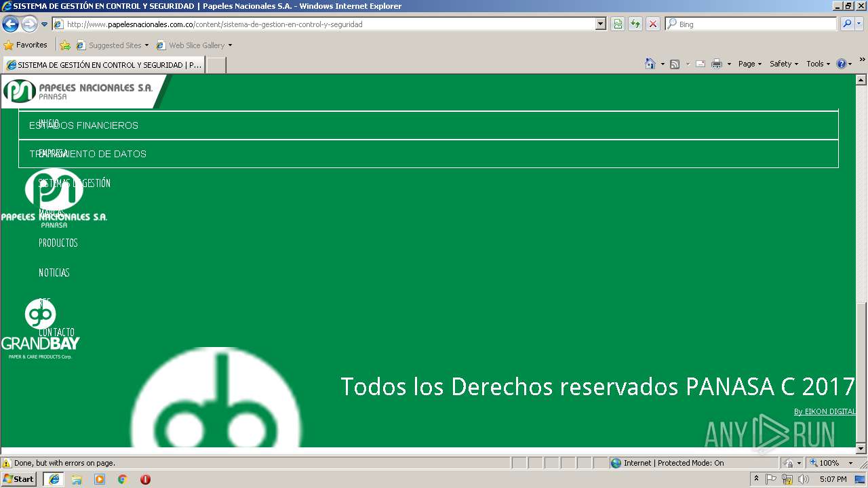Expand the Home button dropdown arrow
This screenshot has width=868, height=488.
pyautogui.click(x=663, y=64)
